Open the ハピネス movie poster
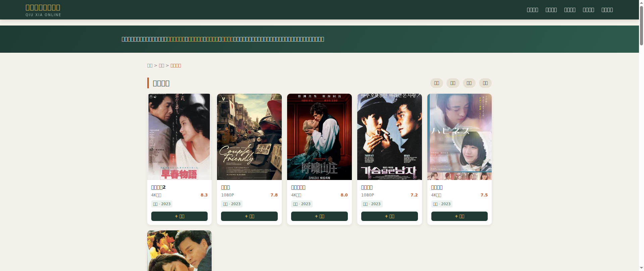The width and height of the screenshot is (644, 271). (460, 137)
